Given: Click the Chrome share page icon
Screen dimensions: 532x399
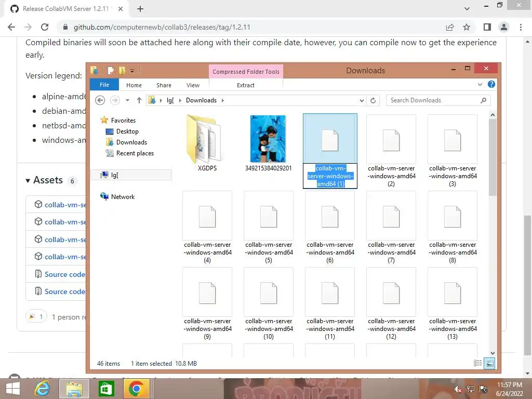Looking at the screenshot, I should (x=450, y=27).
